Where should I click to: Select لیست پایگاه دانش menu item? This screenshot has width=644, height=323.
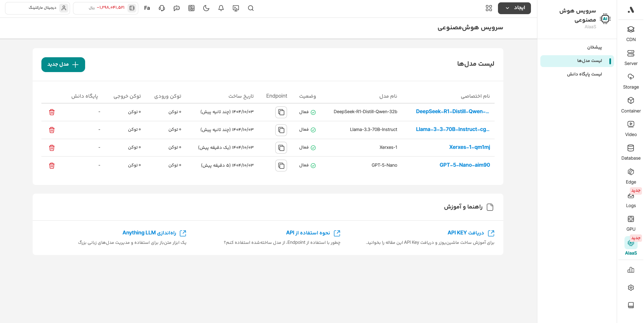(584, 74)
